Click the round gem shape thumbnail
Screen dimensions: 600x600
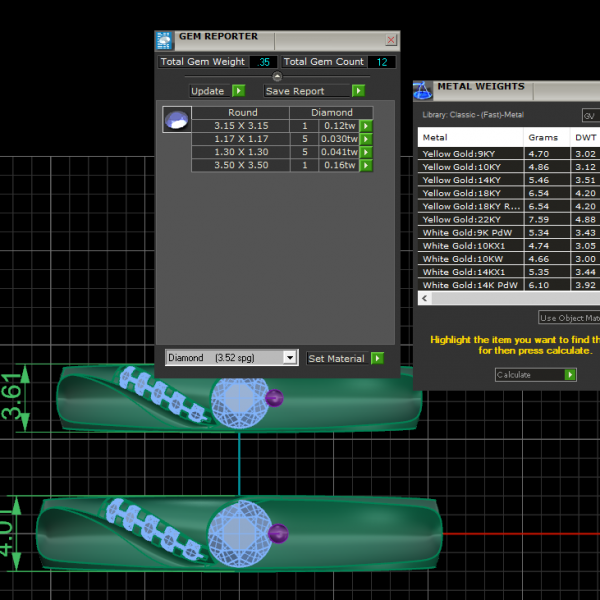[175, 121]
